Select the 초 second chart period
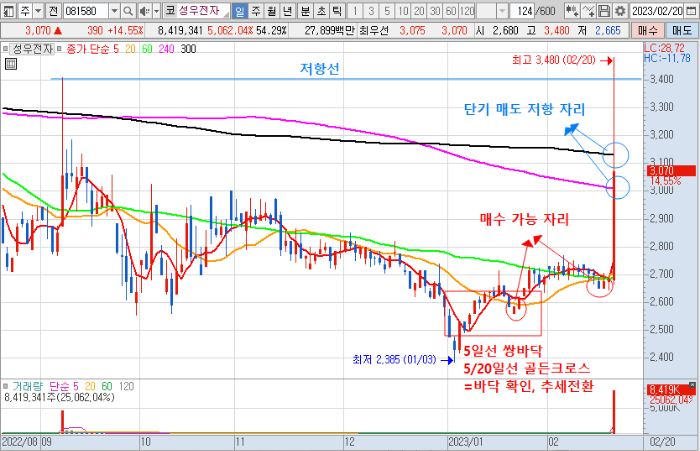Screen dimensions: 700x451 coord(321,11)
